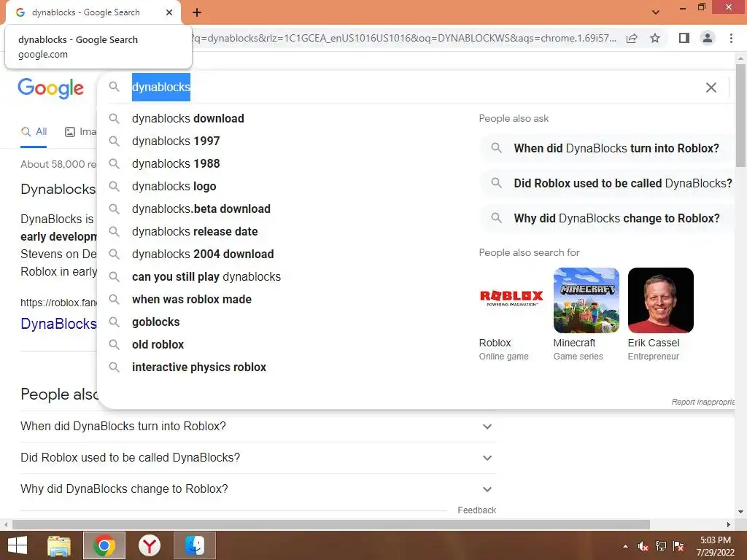Open the Erik Cassel Entrepreneur label
The width and height of the screenshot is (747, 560).
click(654, 349)
